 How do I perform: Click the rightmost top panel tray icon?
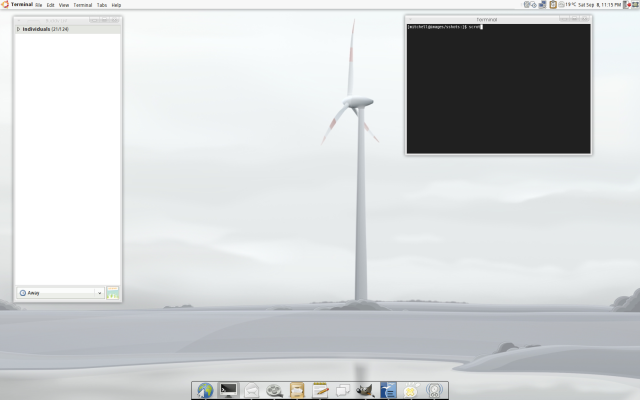pos(636,5)
